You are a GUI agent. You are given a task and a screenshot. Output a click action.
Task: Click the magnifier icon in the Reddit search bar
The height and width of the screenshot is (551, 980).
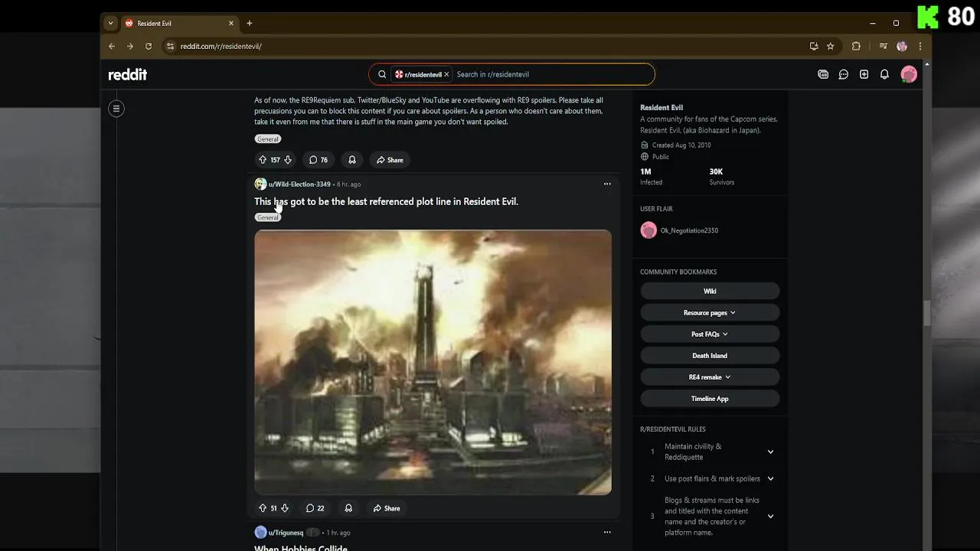pyautogui.click(x=382, y=74)
